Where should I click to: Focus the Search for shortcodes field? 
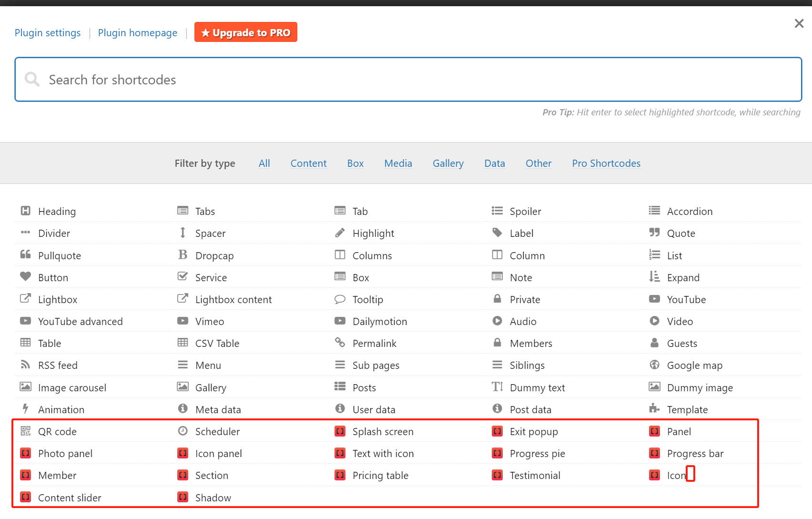point(408,80)
